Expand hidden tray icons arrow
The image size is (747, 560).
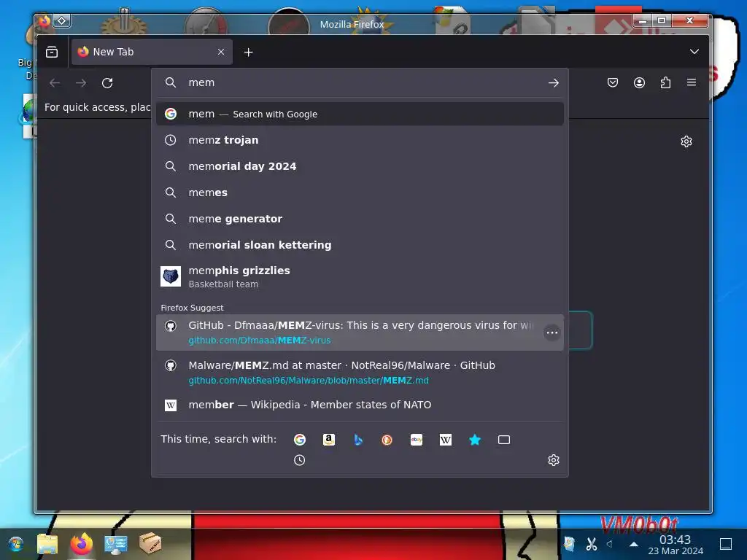tap(634, 543)
